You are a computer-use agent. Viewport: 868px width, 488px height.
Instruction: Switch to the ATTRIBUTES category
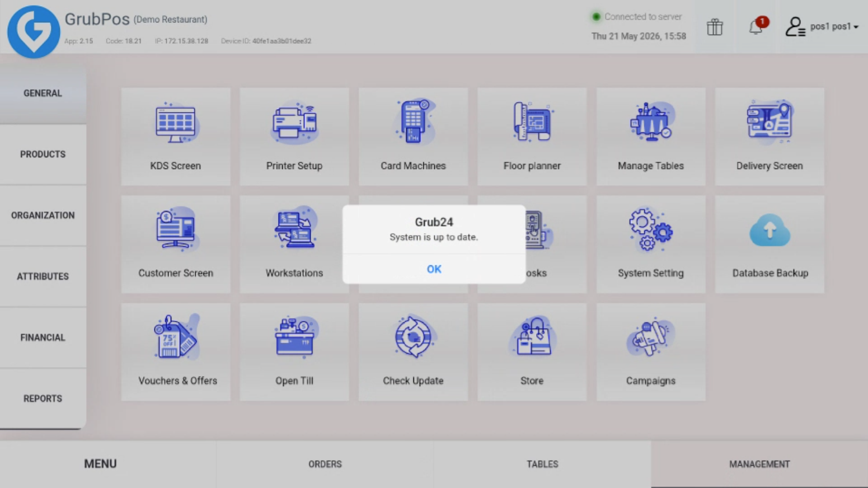[x=43, y=276]
